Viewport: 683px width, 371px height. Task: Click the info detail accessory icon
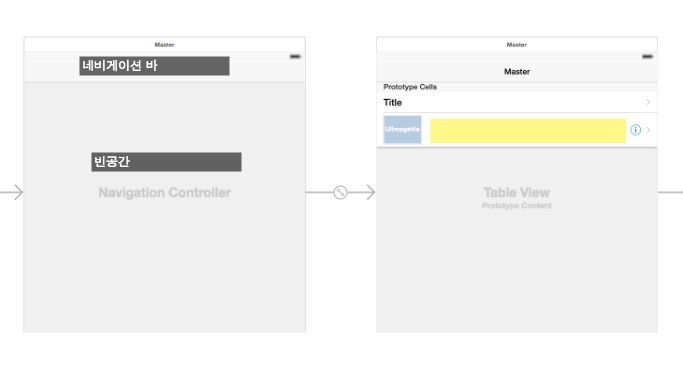(x=636, y=130)
